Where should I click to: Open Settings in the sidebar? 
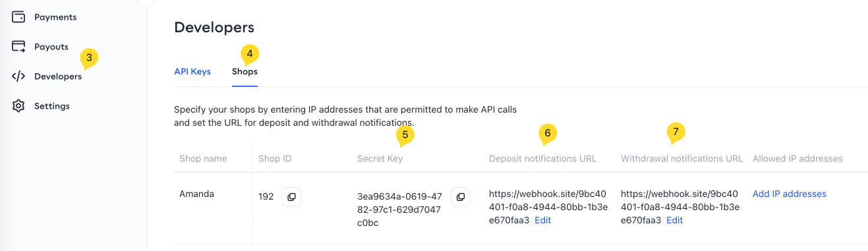[x=52, y=106]
